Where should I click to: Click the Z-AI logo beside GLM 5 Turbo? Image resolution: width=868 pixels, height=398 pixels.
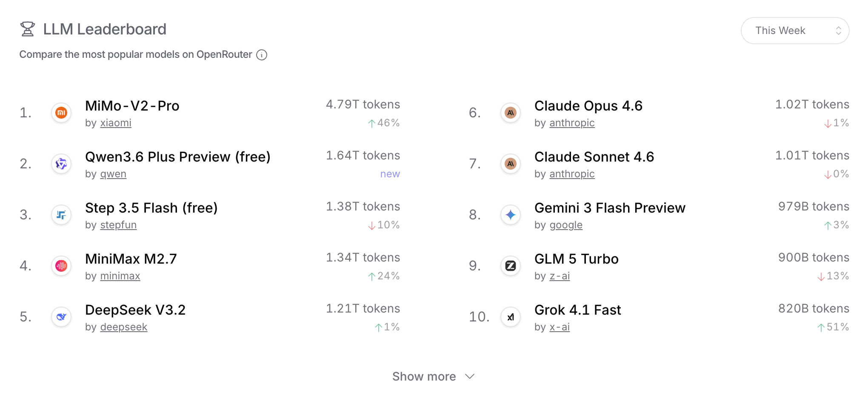click(x=511, y=266)
